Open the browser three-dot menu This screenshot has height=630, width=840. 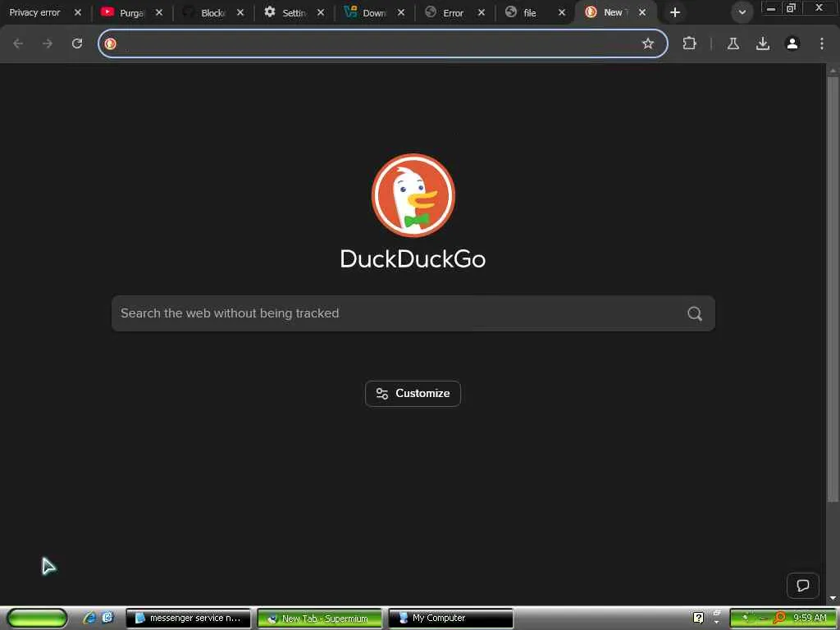pos(822,43)
